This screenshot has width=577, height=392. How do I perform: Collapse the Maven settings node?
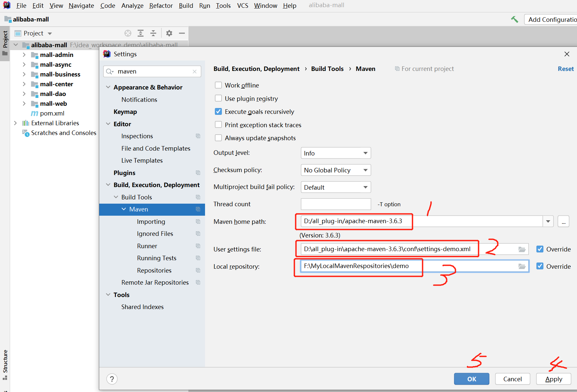(x=124, y=209)
